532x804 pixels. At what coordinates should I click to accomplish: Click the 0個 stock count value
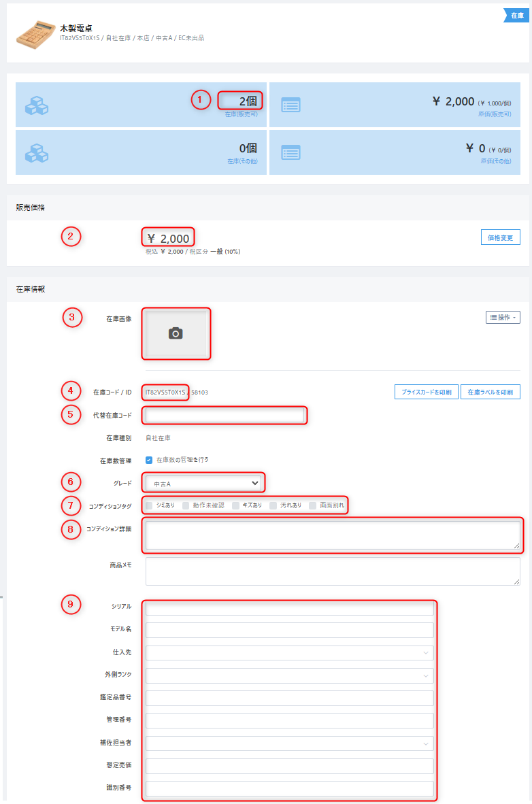click(248, 148)
